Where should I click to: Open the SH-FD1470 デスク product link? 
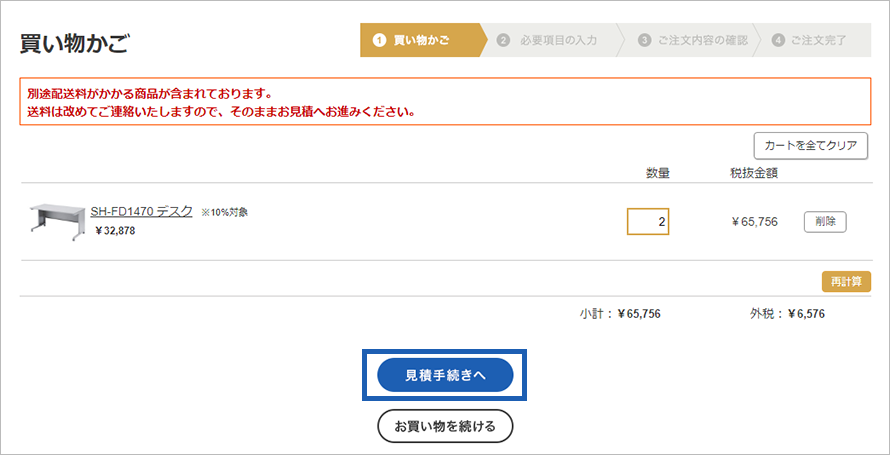141,212
